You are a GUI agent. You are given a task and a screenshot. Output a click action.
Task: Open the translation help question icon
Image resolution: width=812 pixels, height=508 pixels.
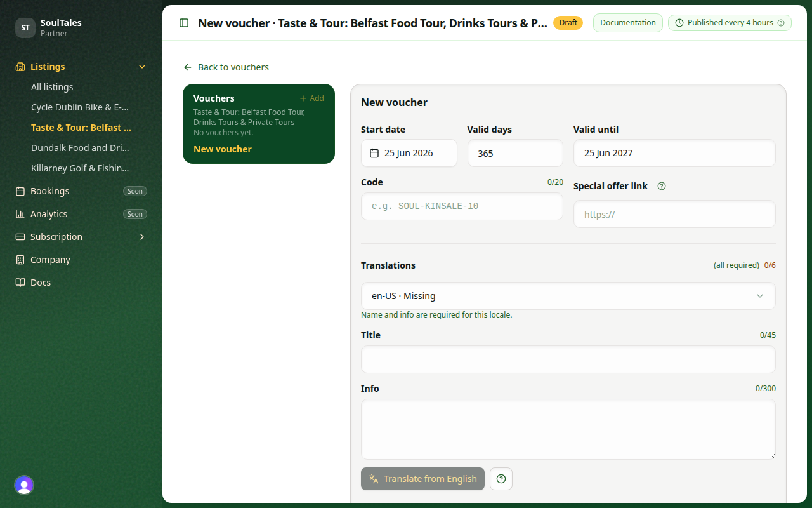point(501,479)
